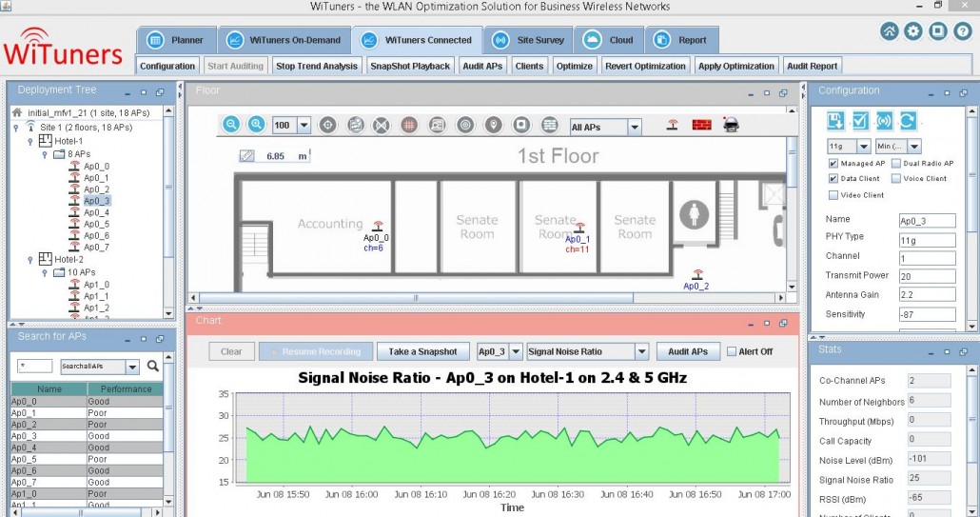Click the crosshair target icon in Floor toolbar
This screenshot has height=517, width=980.
coord(328,125)
